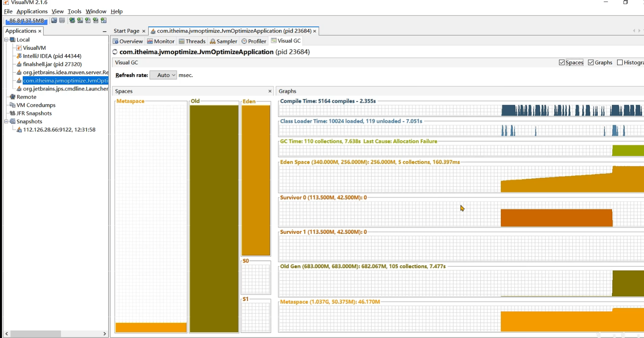Close the Applications panel tab

pyautogui.click(x=40, y=31)
